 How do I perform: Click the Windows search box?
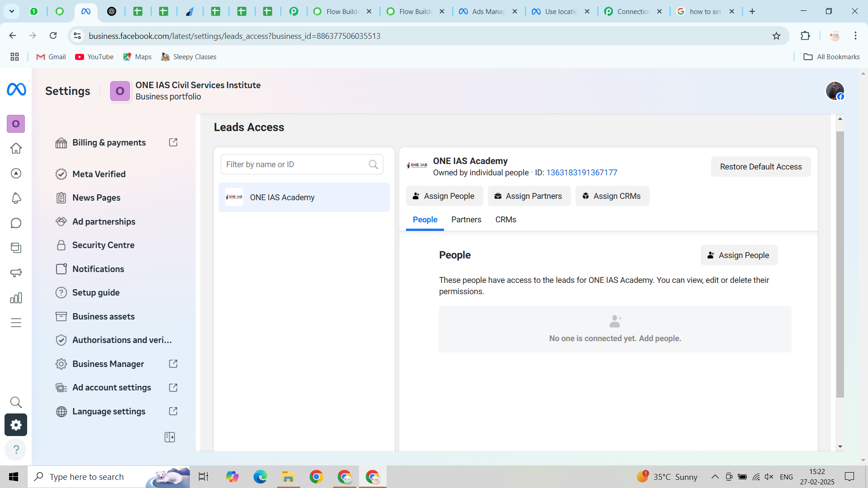tap(108, 477)
